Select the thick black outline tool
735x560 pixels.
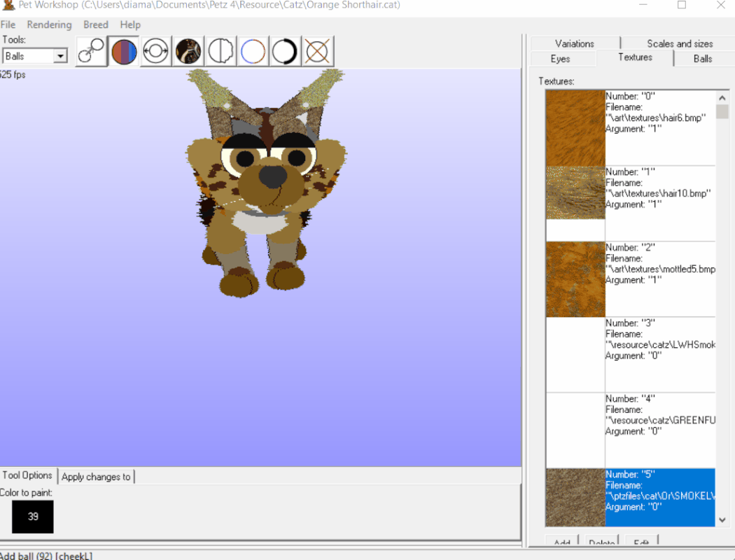[285, 51]
